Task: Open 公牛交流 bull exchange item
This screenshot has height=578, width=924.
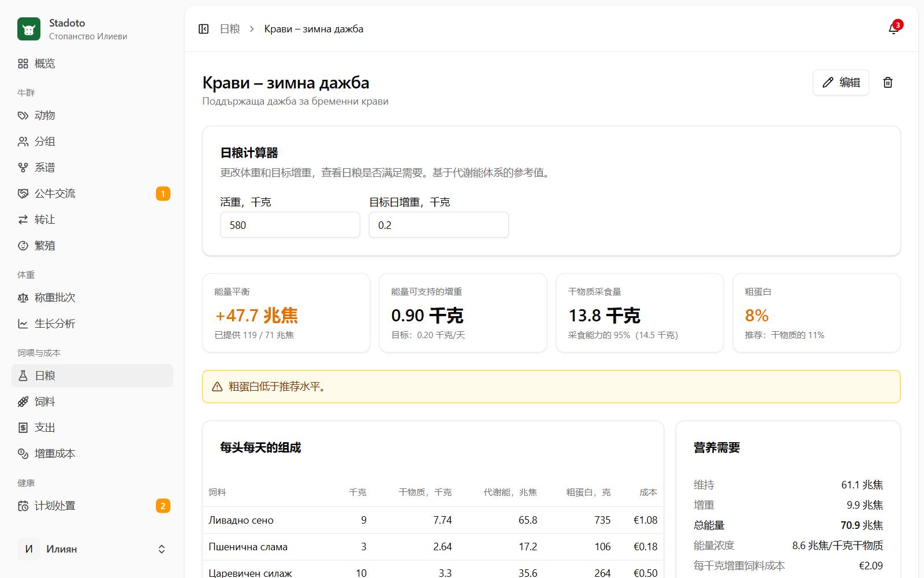Action: [92, 194]
